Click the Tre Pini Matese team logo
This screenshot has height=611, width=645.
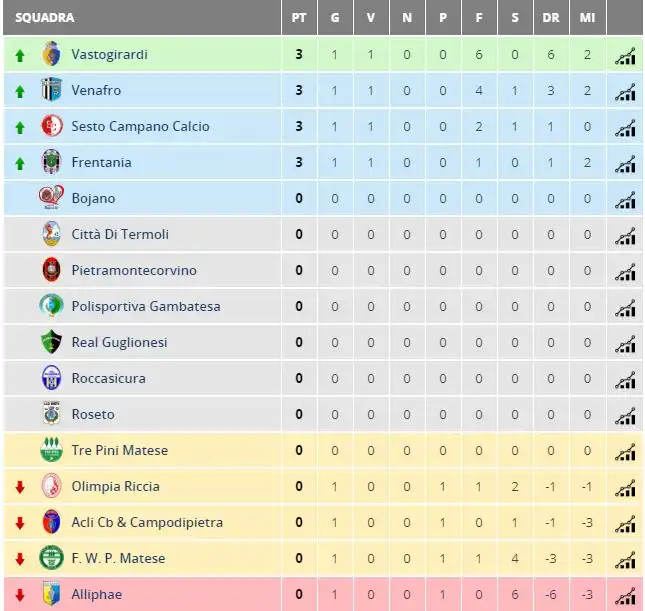51,450
